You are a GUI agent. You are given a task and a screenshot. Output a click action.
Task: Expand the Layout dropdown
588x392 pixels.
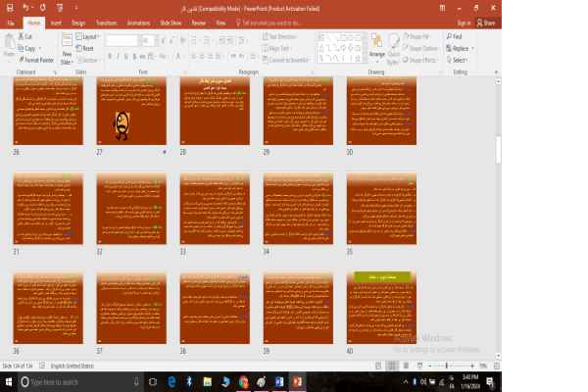click(x=91, y=36)
